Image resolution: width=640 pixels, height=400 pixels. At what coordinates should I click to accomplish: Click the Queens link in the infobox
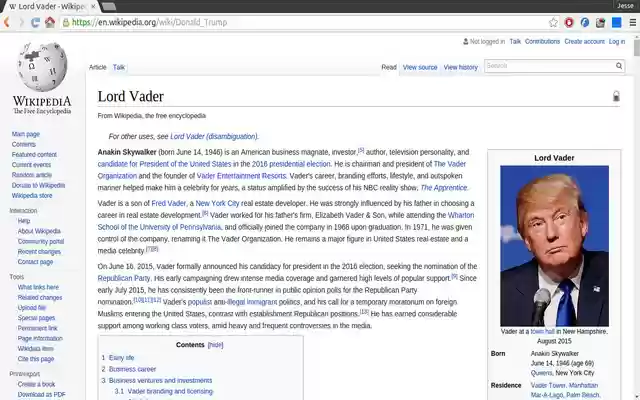pyautogui.click(x=542, y=373)
